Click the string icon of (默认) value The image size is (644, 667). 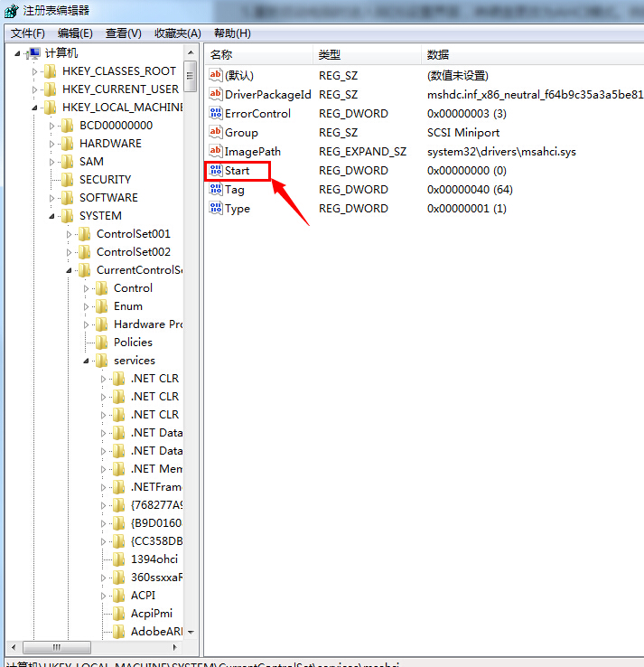216,75
